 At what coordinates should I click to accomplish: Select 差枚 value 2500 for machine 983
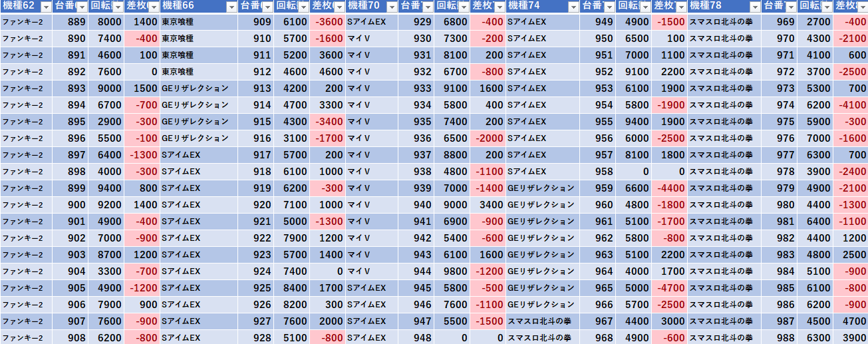pyautogui.click(x=851, y=255)
